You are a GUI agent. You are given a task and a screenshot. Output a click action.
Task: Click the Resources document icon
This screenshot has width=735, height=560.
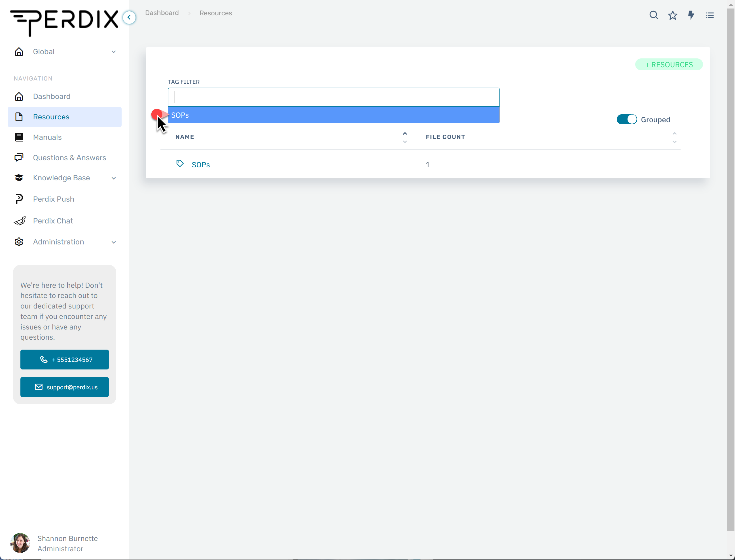(x=19, y=117)
